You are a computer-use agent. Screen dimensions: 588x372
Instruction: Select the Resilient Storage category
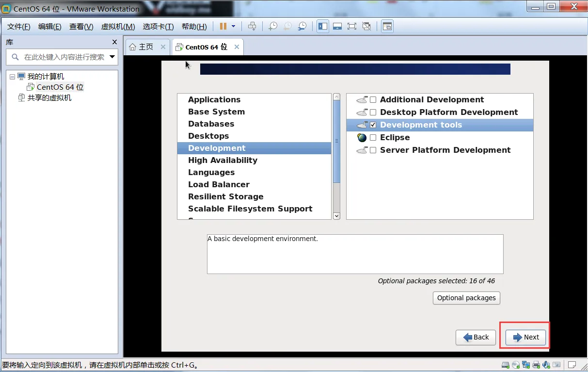(254, 196)
